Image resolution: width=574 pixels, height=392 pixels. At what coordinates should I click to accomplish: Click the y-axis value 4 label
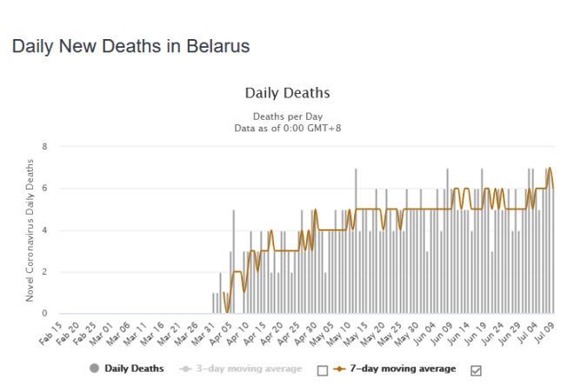pos(45,230)
